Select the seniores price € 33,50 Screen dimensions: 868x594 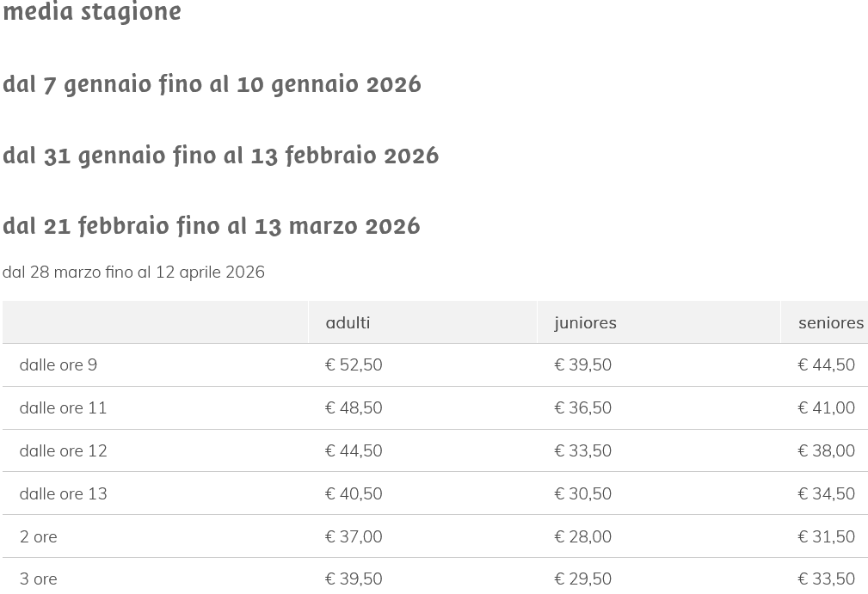click(x=826, y=579)
